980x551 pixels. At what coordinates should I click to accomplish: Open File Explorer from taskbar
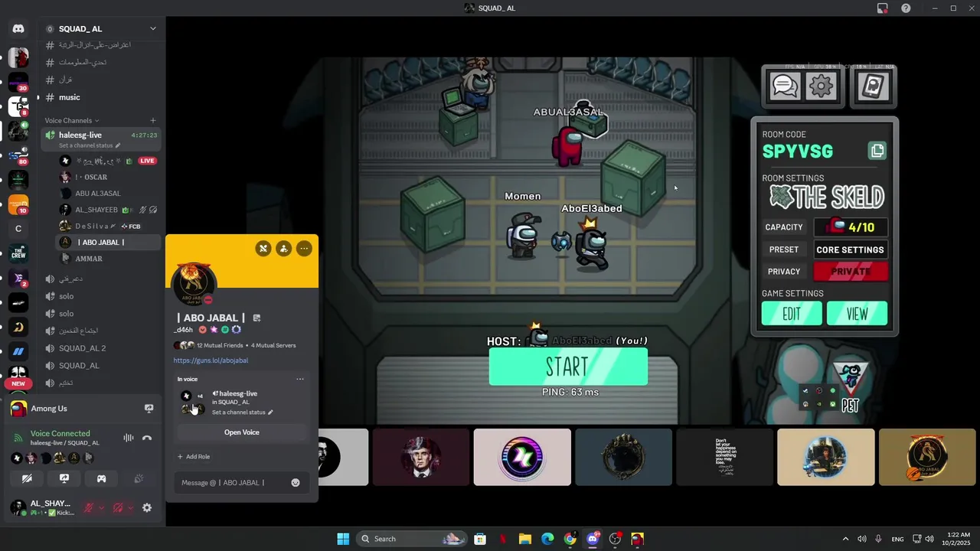tap(525, 539)
